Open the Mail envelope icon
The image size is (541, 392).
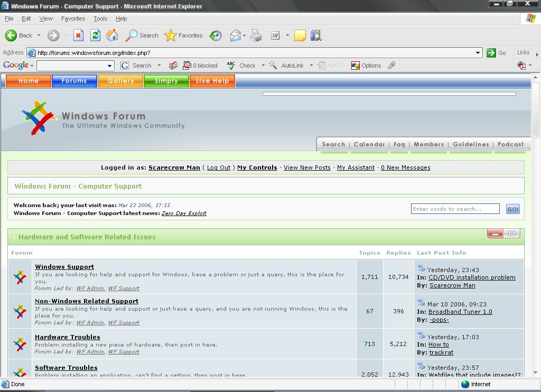(x=235, y=35)
